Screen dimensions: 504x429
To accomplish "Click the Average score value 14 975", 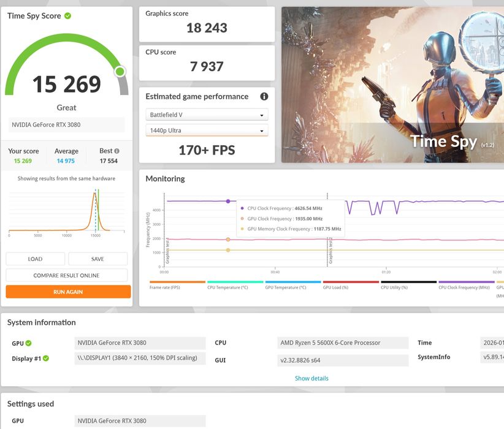I will click(66, 161).
